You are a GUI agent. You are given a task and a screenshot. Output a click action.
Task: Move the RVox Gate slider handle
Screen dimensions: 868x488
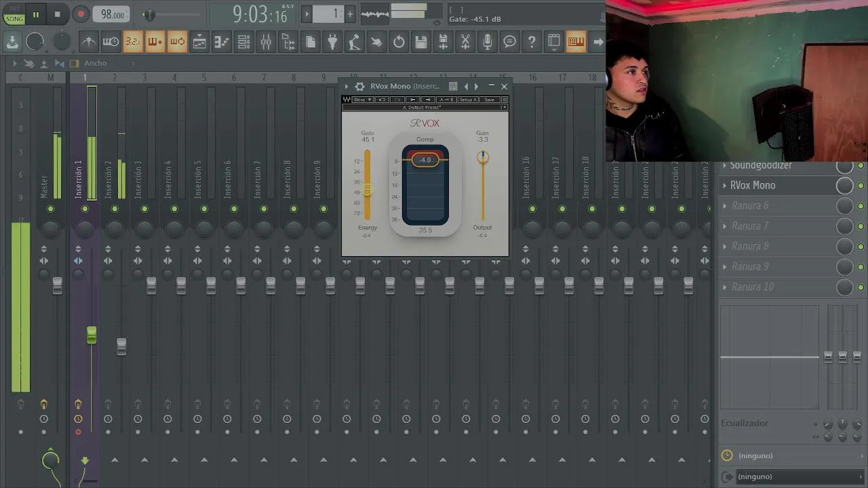[368, 190]
